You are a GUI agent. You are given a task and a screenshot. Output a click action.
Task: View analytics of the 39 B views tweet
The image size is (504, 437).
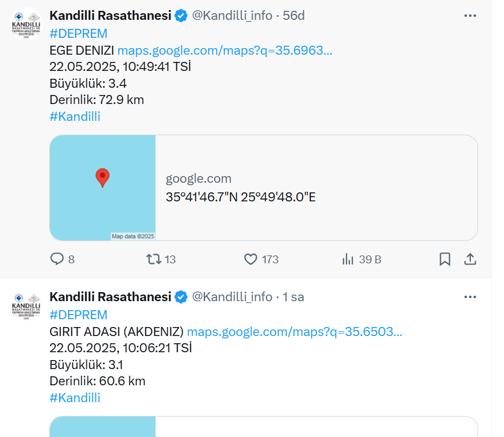pos(348,259)
